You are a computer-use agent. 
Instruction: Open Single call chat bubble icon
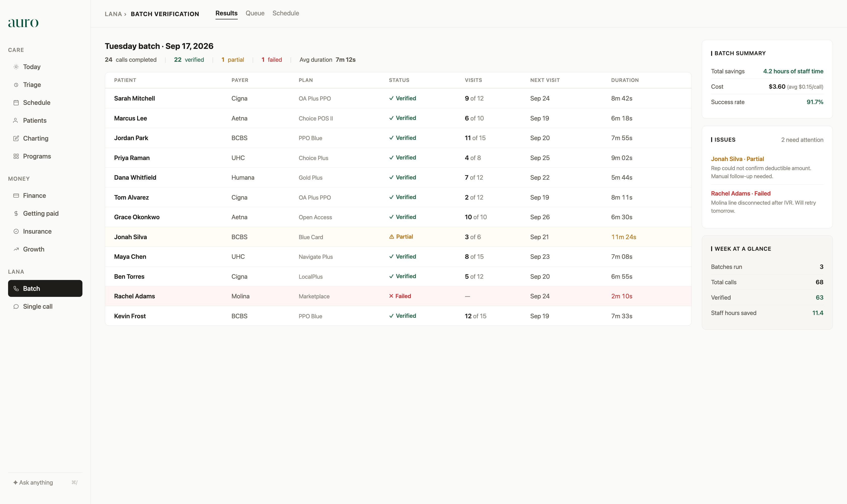coord(16,307)
